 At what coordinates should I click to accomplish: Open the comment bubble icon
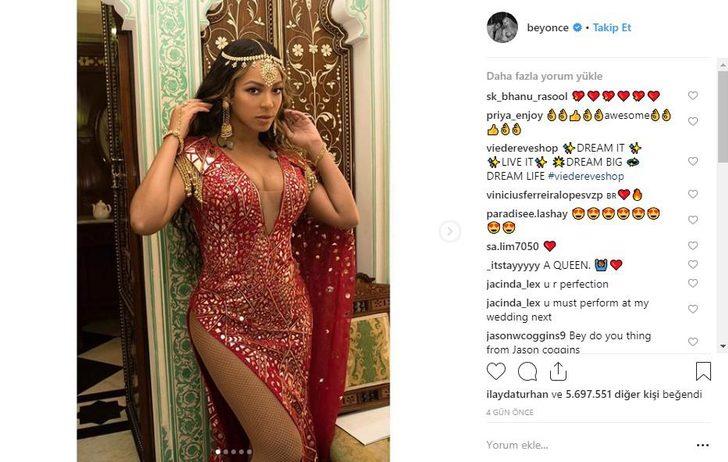(528, 372)
